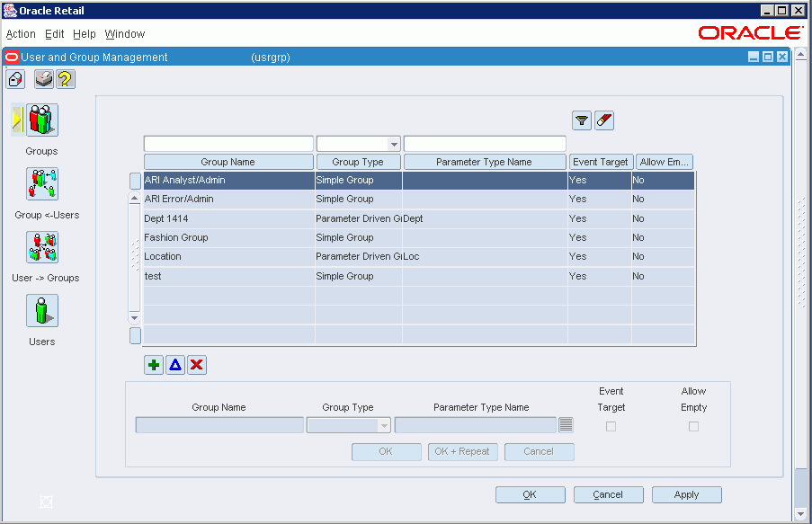Open Parameter Type Name list icon
The width and height of the screenshot is (812, 524).
(566, 425)
